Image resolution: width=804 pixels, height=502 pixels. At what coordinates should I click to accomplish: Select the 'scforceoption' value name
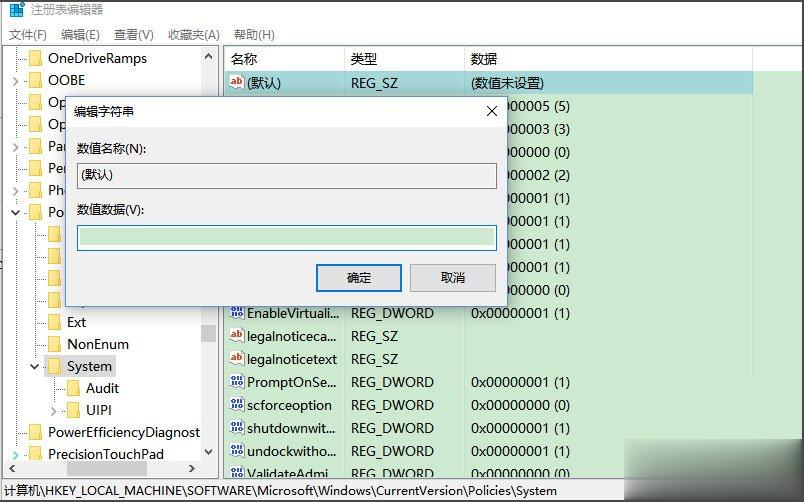coord(289,406)
